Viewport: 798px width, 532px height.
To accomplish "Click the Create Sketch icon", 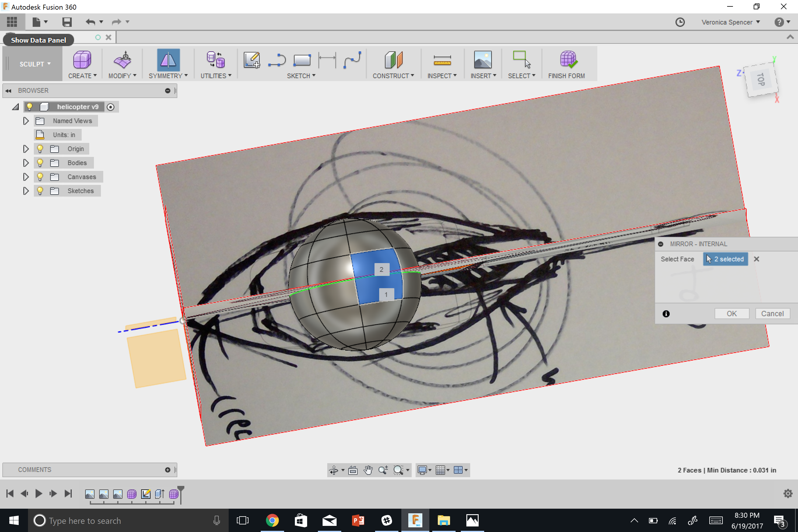I will (252, 60).
